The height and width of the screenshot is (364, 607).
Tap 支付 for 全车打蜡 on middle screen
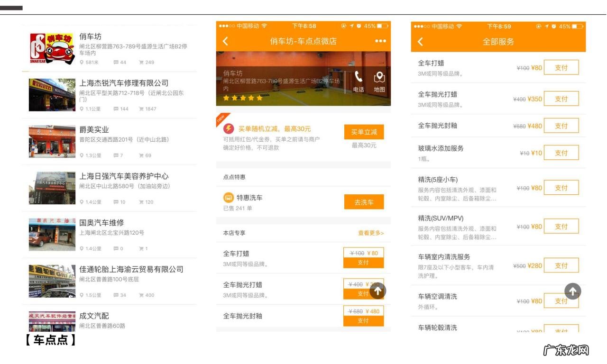click(x=363, y=262)
